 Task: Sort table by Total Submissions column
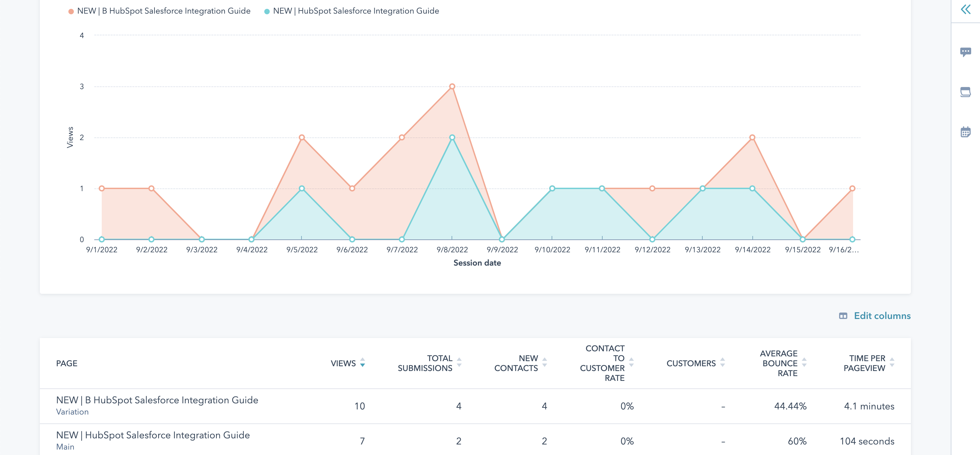[x=429, y=363]
